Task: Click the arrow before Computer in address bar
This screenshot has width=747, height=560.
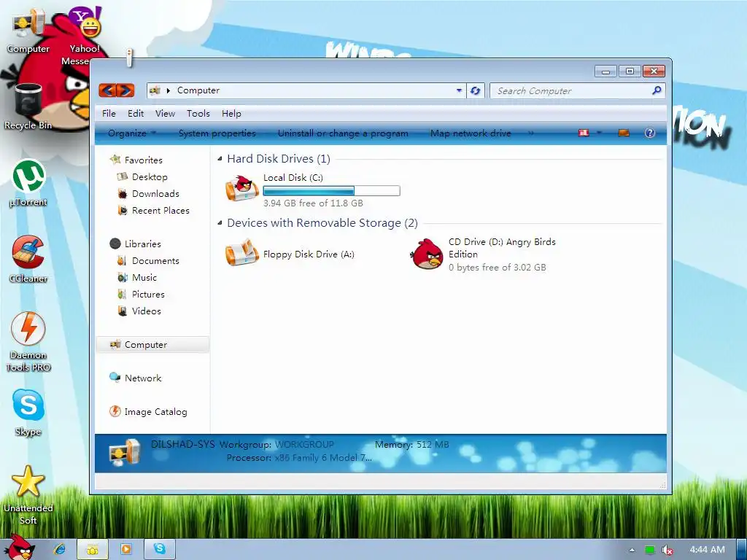Action: [x=169, y=90]
